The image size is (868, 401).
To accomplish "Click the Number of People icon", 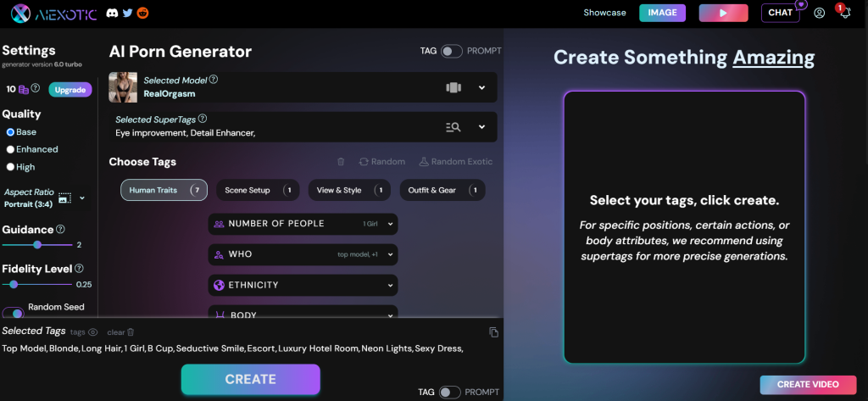I will [220, 224].
